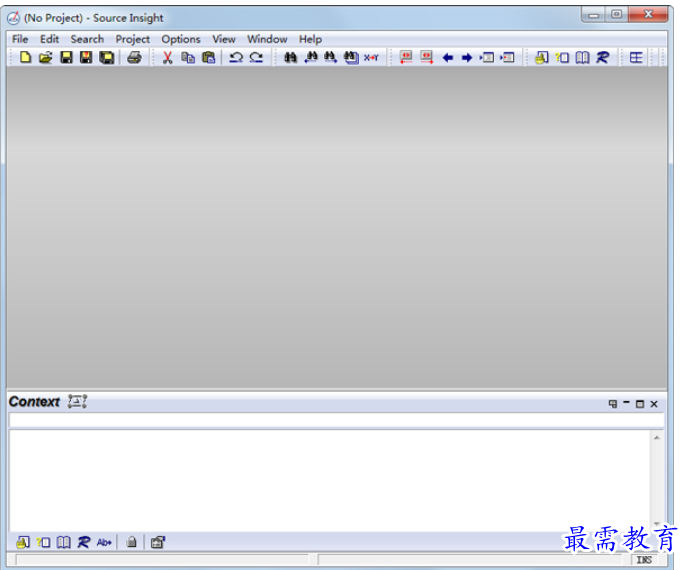
Task: Click the Save floppy disk icon
Action: [x=66, y=57]
